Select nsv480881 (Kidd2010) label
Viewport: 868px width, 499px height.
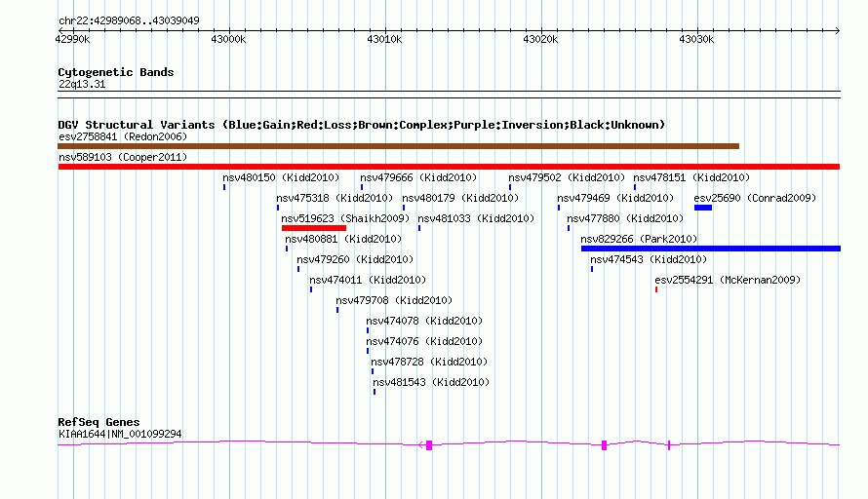(343, 239)
